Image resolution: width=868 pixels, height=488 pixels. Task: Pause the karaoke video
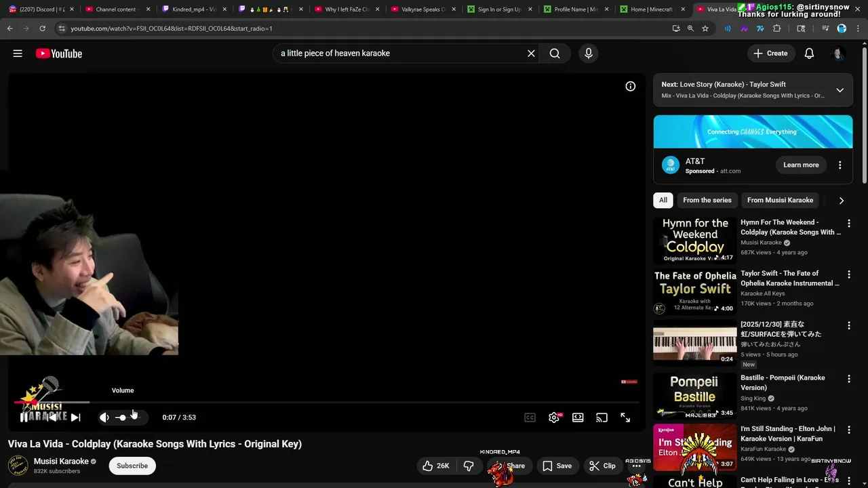[24, 418]
